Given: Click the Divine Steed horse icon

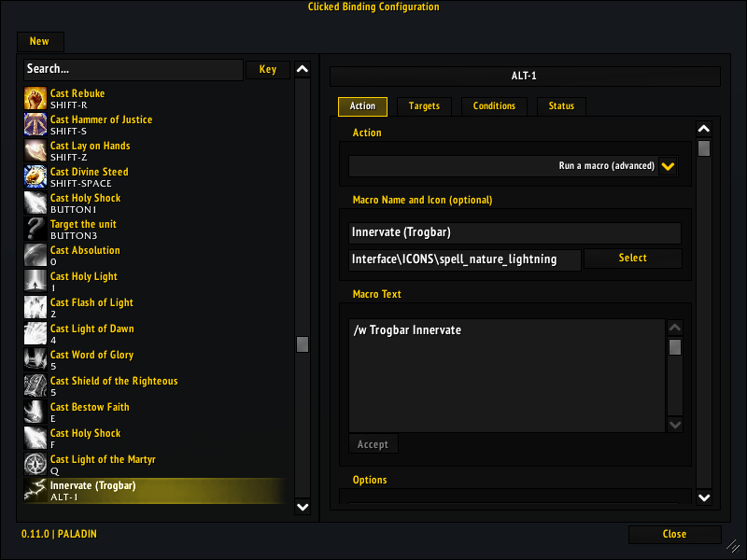Looking at the screenshot, I should point(35,176).
